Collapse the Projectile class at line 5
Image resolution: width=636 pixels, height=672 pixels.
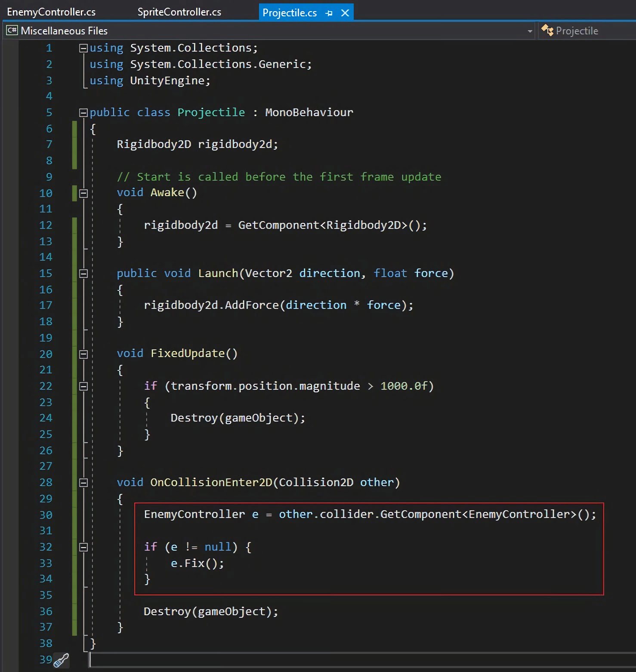point(83,113)
